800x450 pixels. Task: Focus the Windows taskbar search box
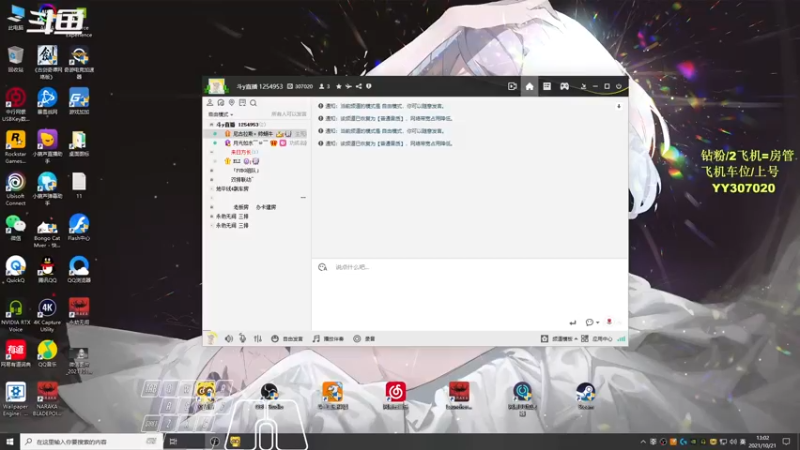point(91,441)
